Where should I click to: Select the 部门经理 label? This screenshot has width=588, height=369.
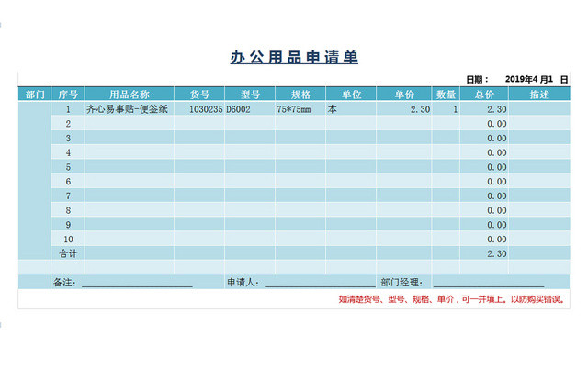coord(401,283)
